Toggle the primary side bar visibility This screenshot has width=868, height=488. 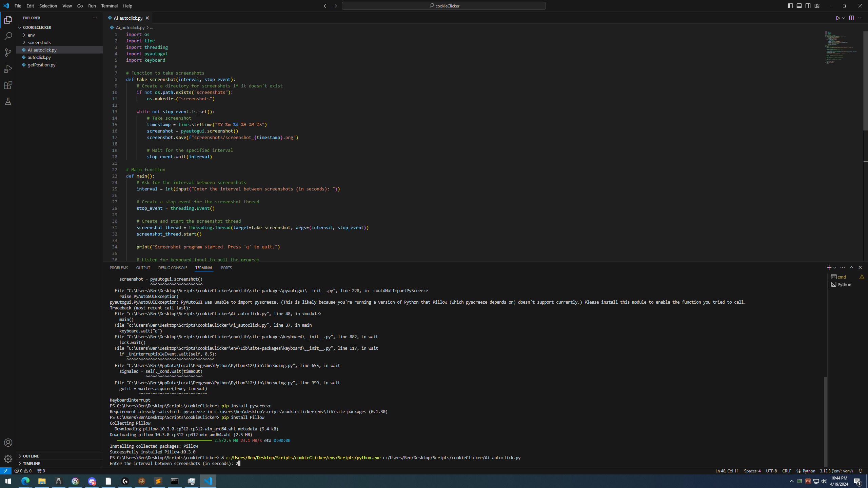point(790,6)
